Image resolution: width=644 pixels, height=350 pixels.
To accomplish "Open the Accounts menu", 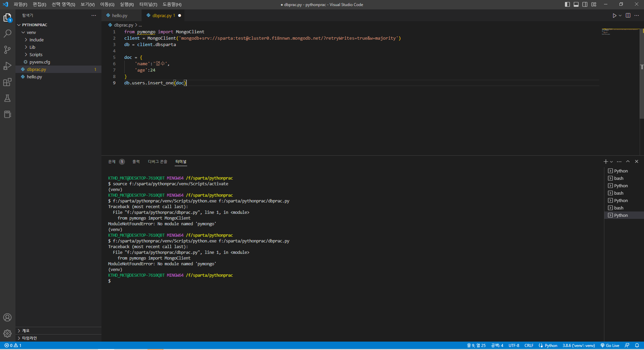I will coord(7,317).
